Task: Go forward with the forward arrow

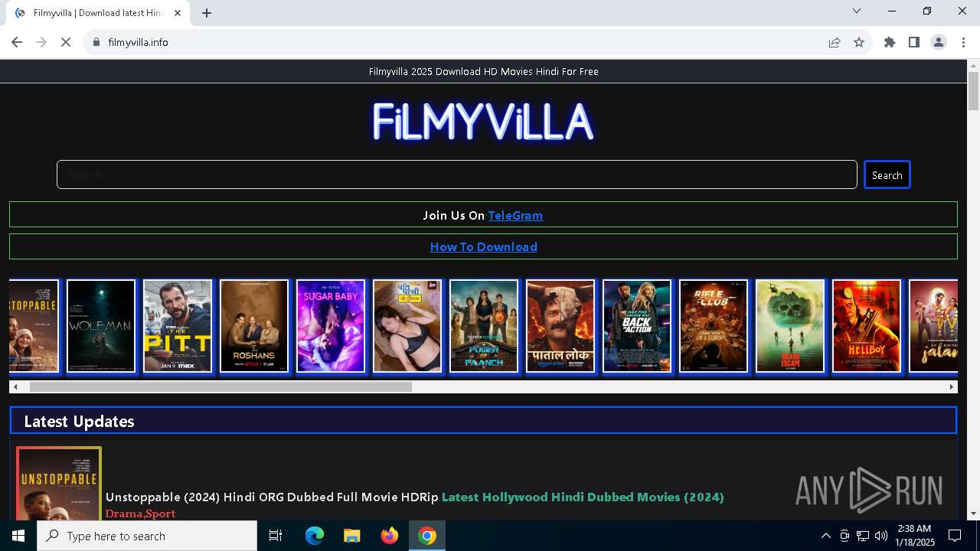Action: point(41,42)
